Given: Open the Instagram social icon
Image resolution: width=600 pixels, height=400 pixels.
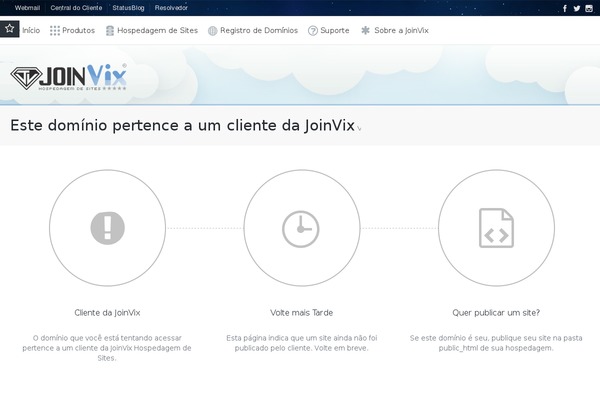Looking at the screenshot, I should coord(589,8).
